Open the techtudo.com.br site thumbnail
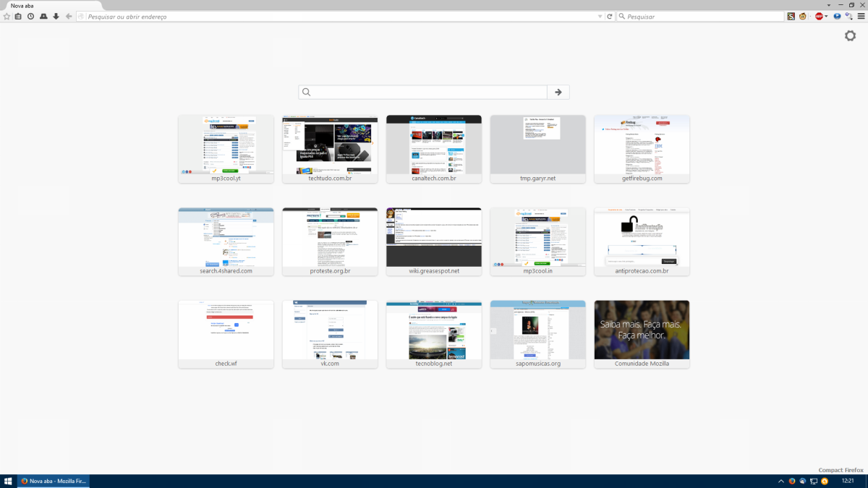This screenshot has width=868, height=488. (x=330, y=148)
